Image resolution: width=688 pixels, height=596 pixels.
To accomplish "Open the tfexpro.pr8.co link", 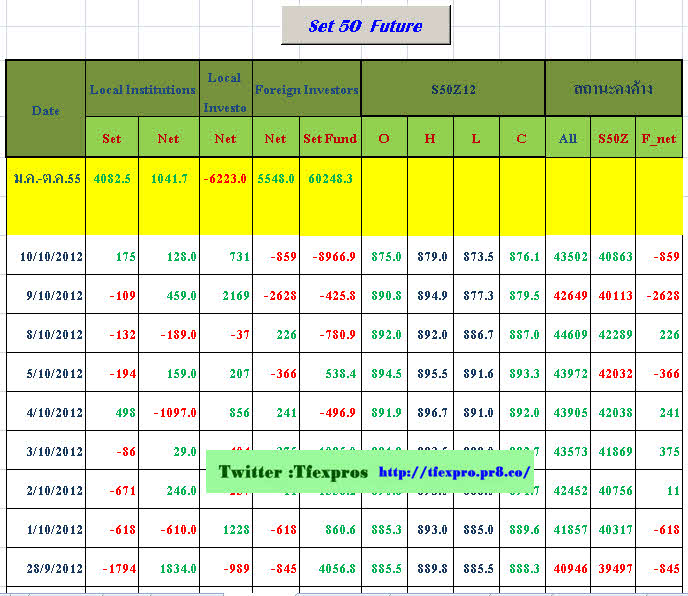I will pos(457,472).
